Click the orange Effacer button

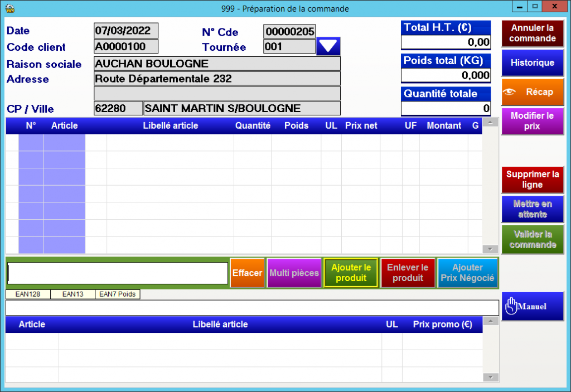247,273
